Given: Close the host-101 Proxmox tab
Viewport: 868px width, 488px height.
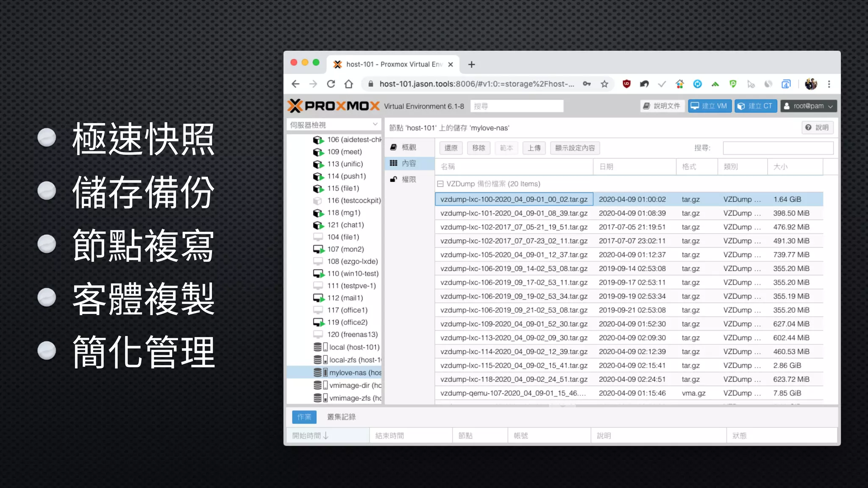Looking at the screenshot, I should pyautogui.click(x=451, y=64).
